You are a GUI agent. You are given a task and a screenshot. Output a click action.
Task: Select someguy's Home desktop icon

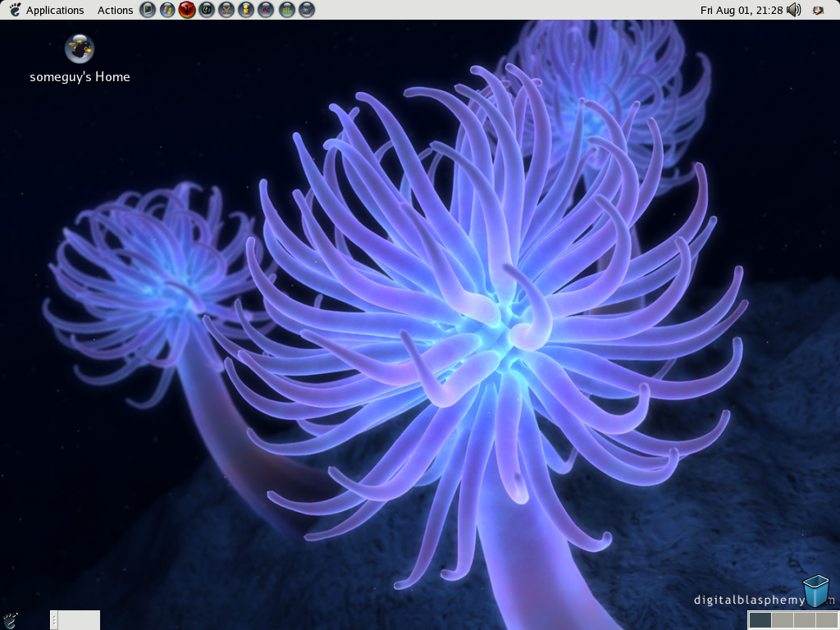coord(80,49)
